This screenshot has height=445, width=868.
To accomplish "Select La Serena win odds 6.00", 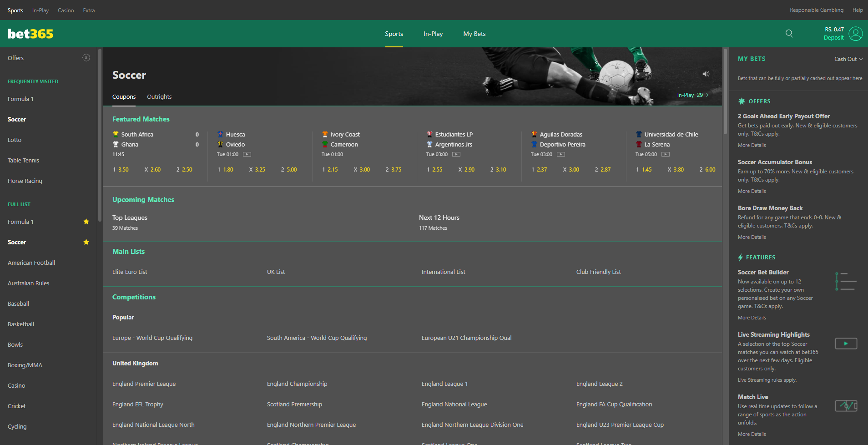I will pos(707,169).
